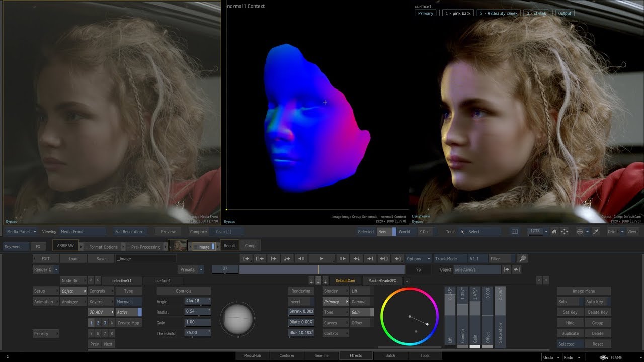Image resolution: width=644 pixels, height=362 pixels.
Task: Click the Create Map button
Action: pos(129,323)
